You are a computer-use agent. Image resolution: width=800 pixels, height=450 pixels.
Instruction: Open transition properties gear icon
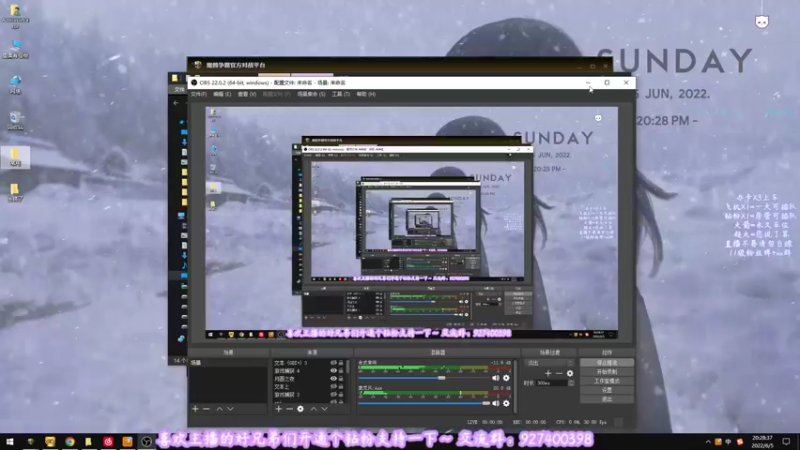click(x=570, y=373)
